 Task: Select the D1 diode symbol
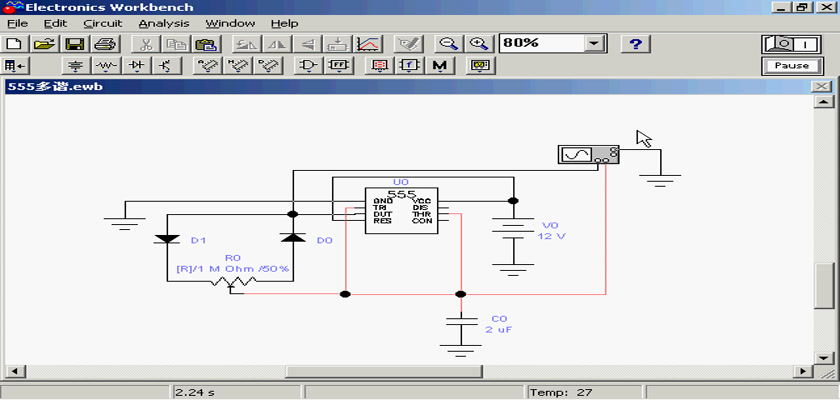167,239
